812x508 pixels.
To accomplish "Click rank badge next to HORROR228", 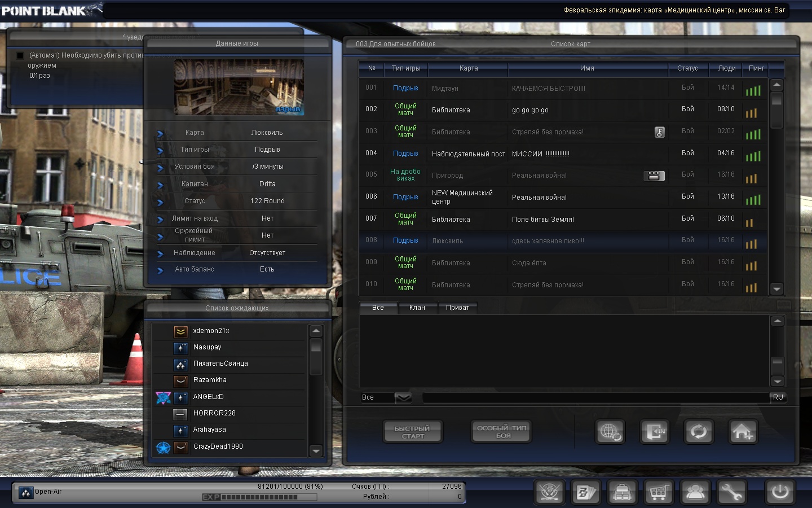I will pos(180,414).
